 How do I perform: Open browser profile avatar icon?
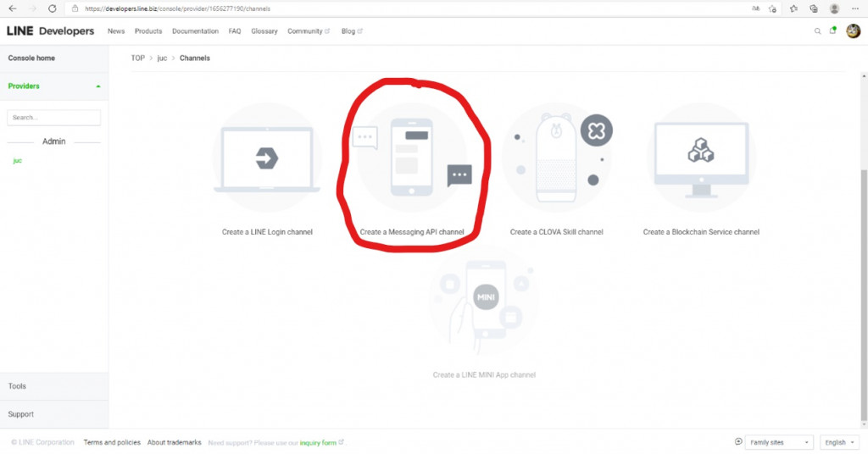[x=834, y=8]
